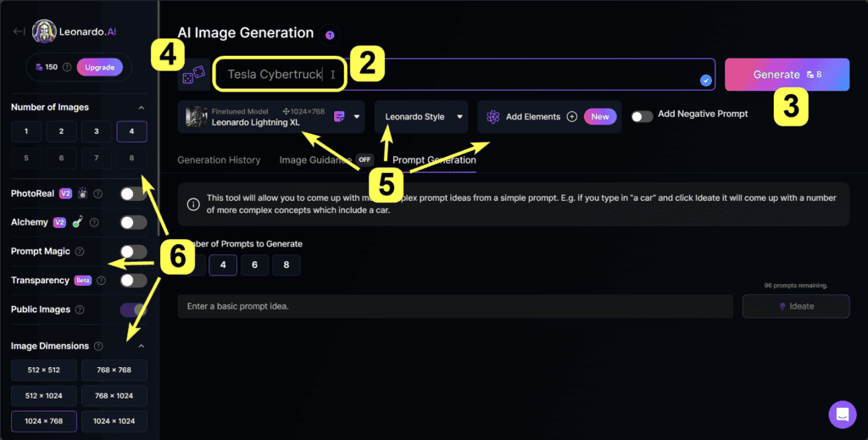Image resolution: width=868 pixels, height=440 pixels.
Task: Select 6 images in Number of Images
Action: point(61,158)
